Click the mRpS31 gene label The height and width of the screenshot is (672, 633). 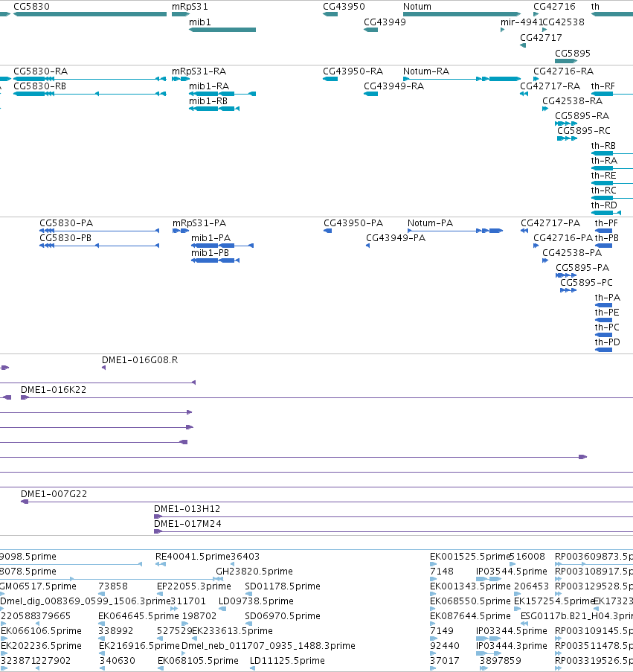[x=190, y=7]
